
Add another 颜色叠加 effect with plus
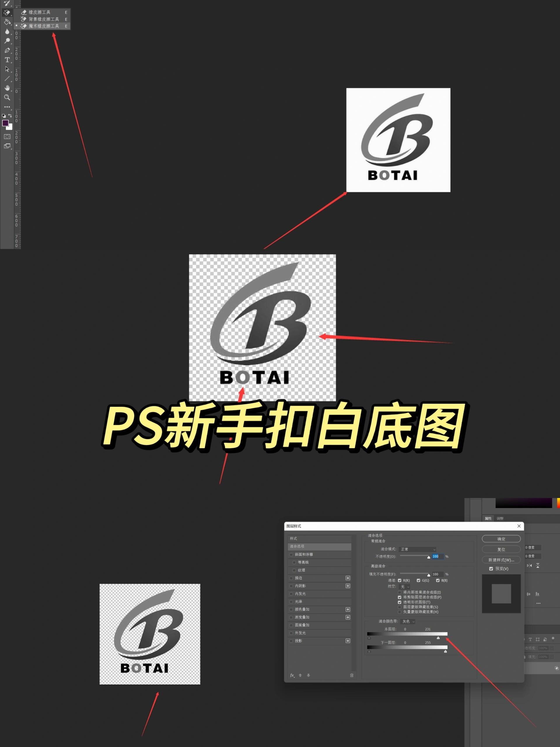(x=348, y=609)
